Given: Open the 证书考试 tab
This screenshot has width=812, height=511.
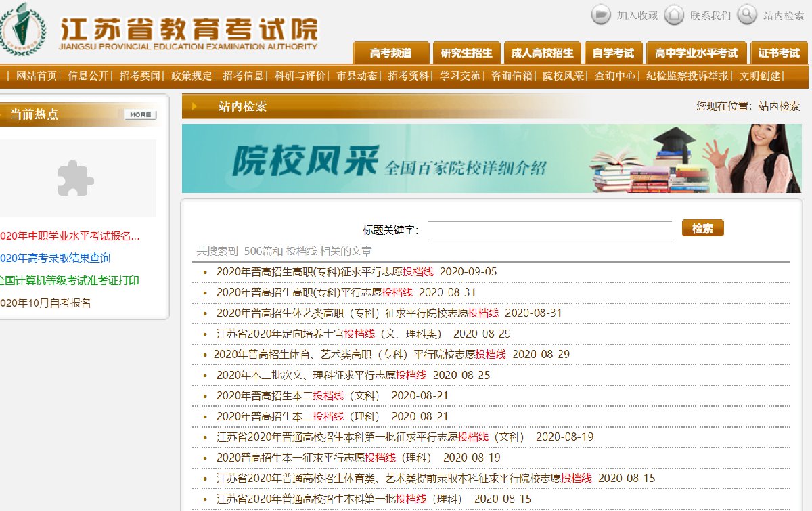Looking at the screenshot, I should coord(779,53).
